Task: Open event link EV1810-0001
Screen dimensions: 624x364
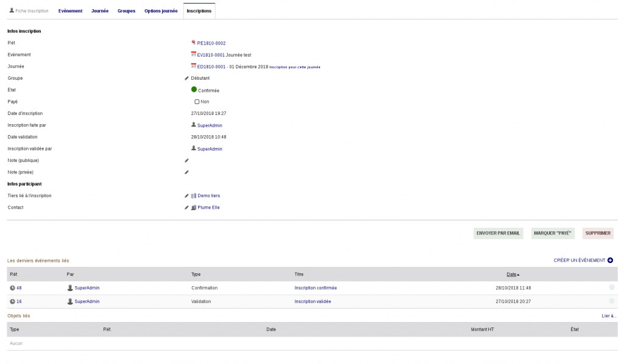Action: [211, 55]
